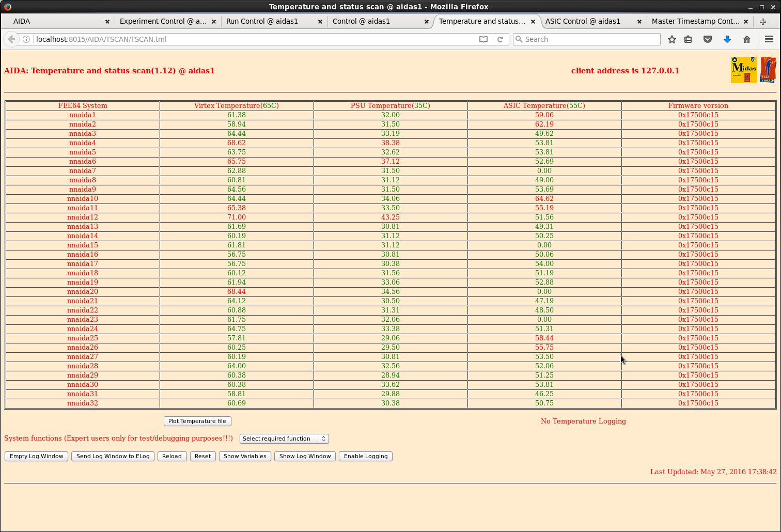This screenshot has width=781, height=532.
Task: Click the AIDA Temperature and status scan heading
Action: coord(110,71)
